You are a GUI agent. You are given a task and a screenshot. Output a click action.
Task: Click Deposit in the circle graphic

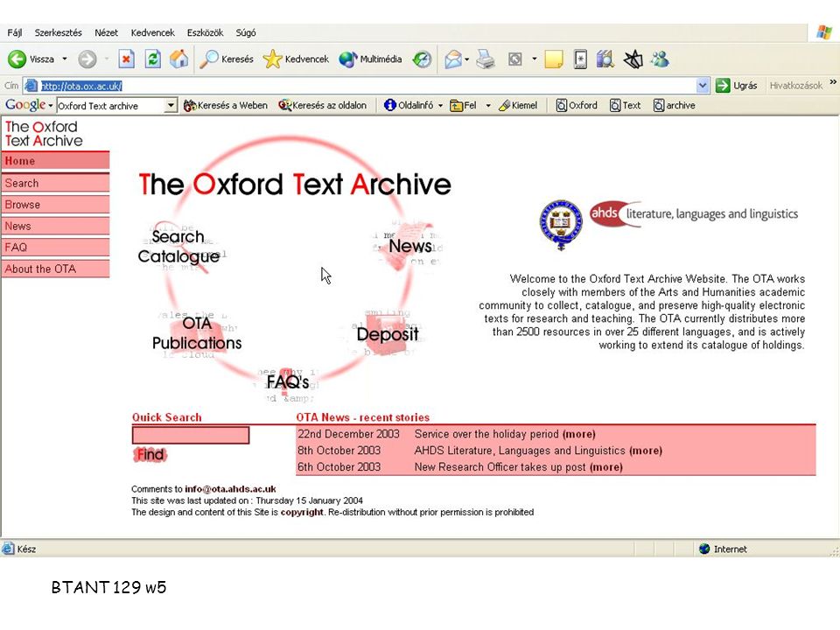tap(388, 333)
